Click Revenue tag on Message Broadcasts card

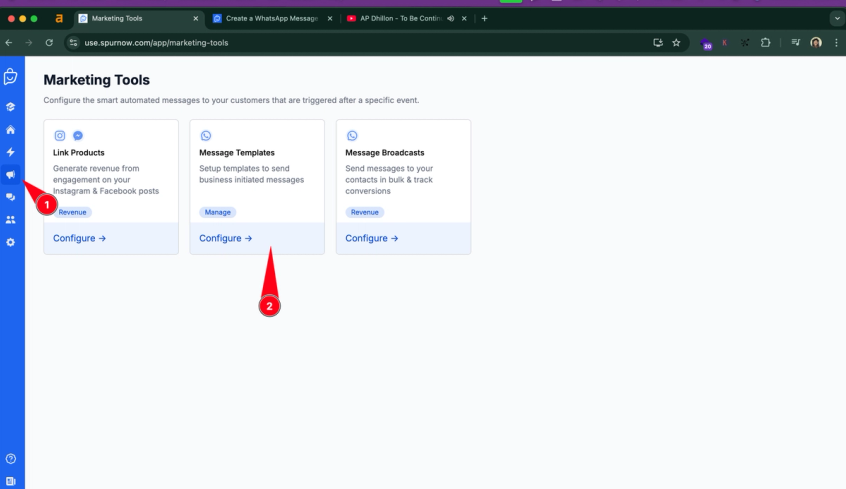[x=365, y=212]
